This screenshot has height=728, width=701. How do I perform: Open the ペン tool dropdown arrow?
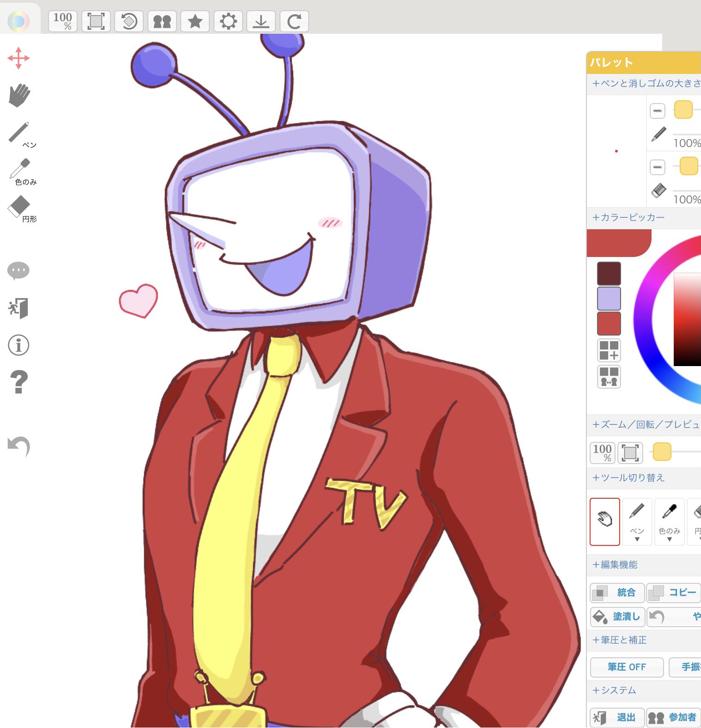(637, 539)
